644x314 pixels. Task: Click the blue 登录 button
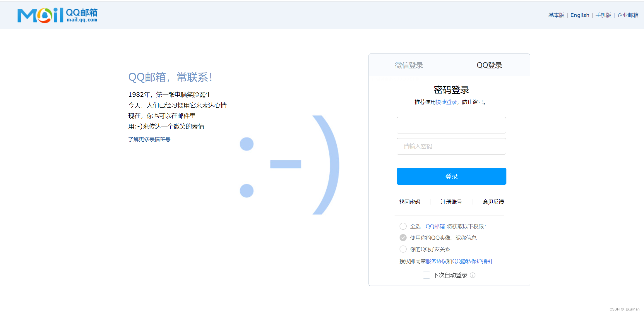tap(451, 176)
